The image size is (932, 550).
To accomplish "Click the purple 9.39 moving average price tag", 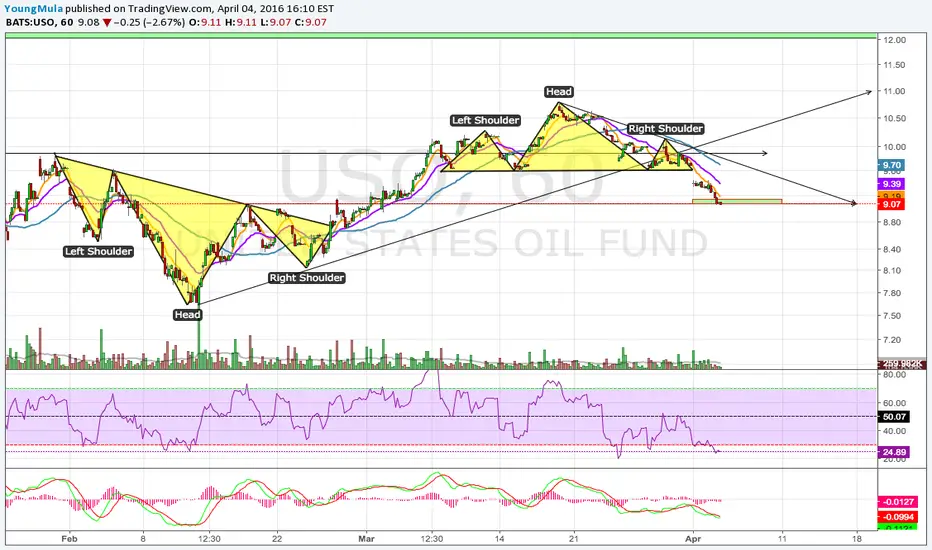I will (892, 184).
